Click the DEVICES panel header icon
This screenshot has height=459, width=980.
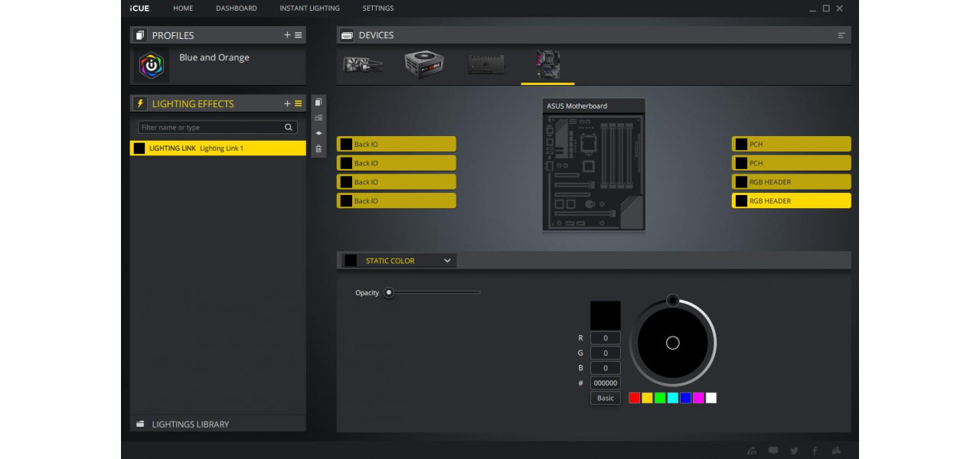pos(347,35)
